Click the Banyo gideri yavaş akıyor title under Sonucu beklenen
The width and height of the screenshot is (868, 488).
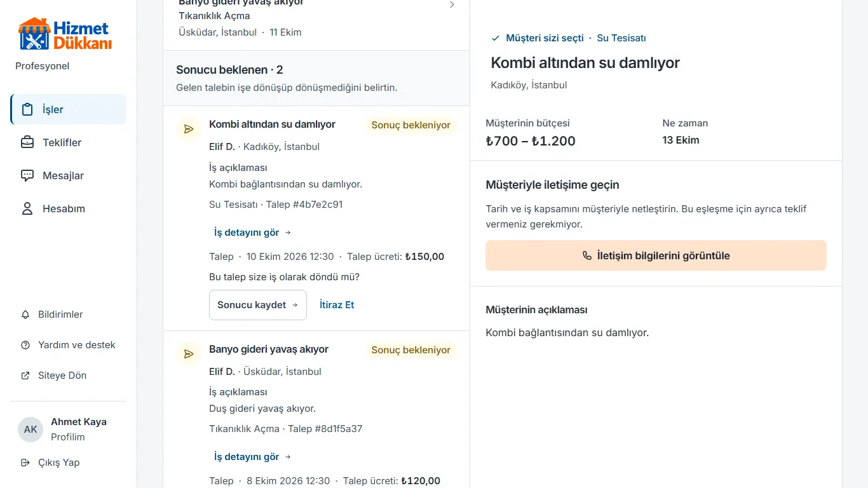pos(269,349)
